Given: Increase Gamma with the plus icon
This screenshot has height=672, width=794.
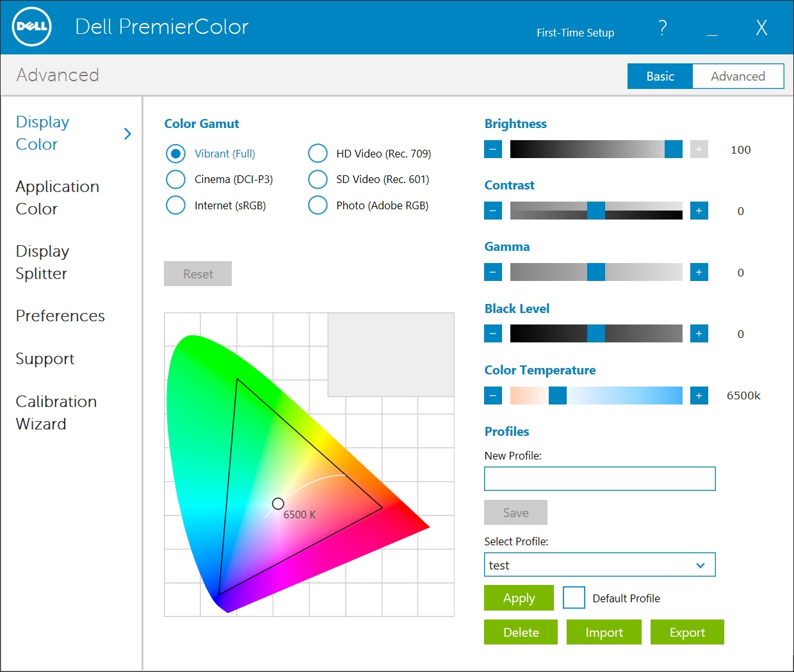Looking at the screenshot, I should pos(699,272).
